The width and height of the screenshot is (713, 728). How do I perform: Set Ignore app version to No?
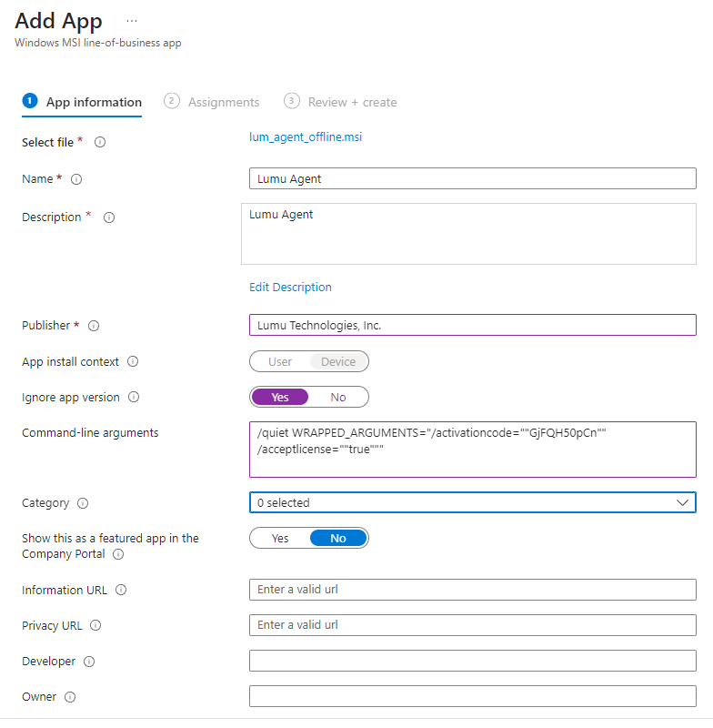pos(338,398)
